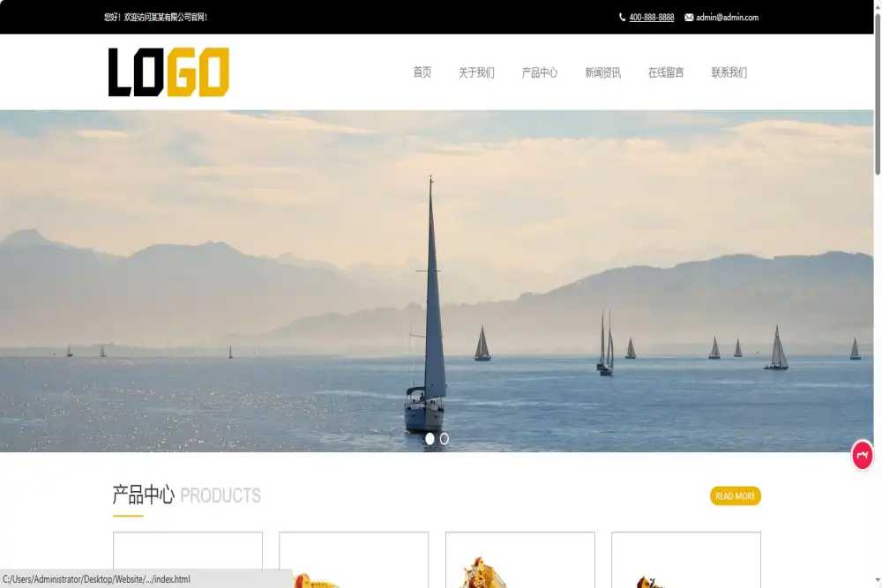This screenshot has width=882, height=588.
Task: Click the envelope email icon
Action: click(x=689, y=18)
